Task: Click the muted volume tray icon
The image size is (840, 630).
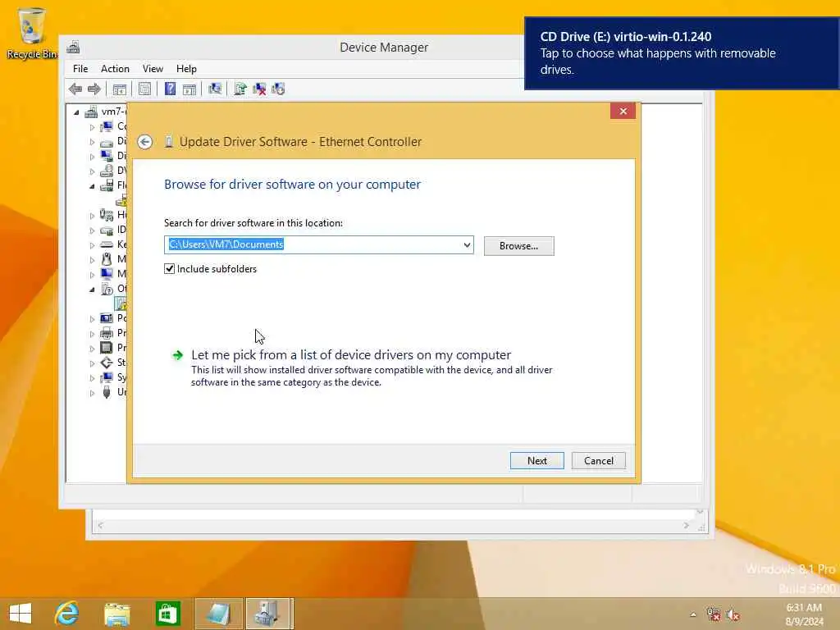Action: 733,614
